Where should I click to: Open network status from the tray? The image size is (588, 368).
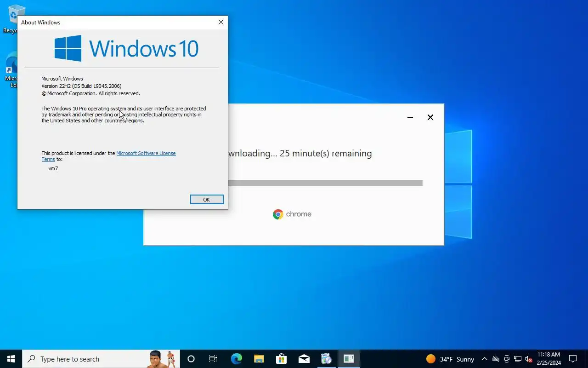(x=518, y=359)
